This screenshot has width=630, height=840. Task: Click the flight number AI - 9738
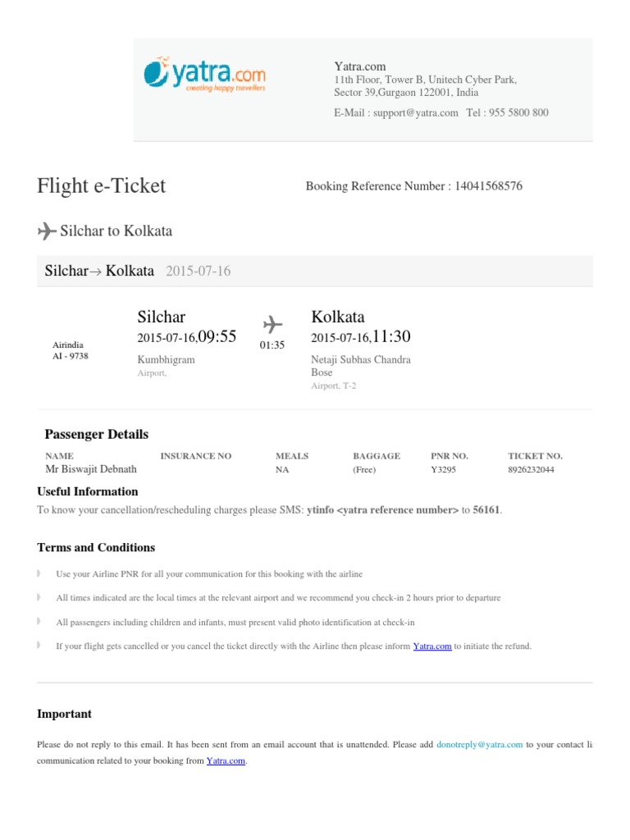point(71,357)
